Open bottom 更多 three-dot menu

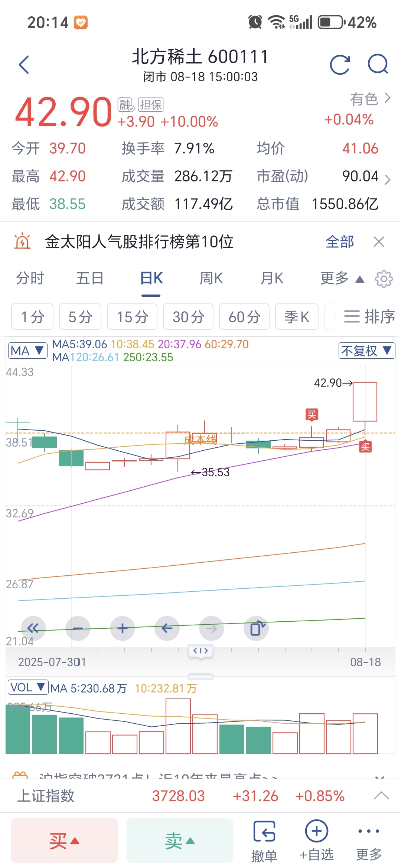click(x=369, y=841)
